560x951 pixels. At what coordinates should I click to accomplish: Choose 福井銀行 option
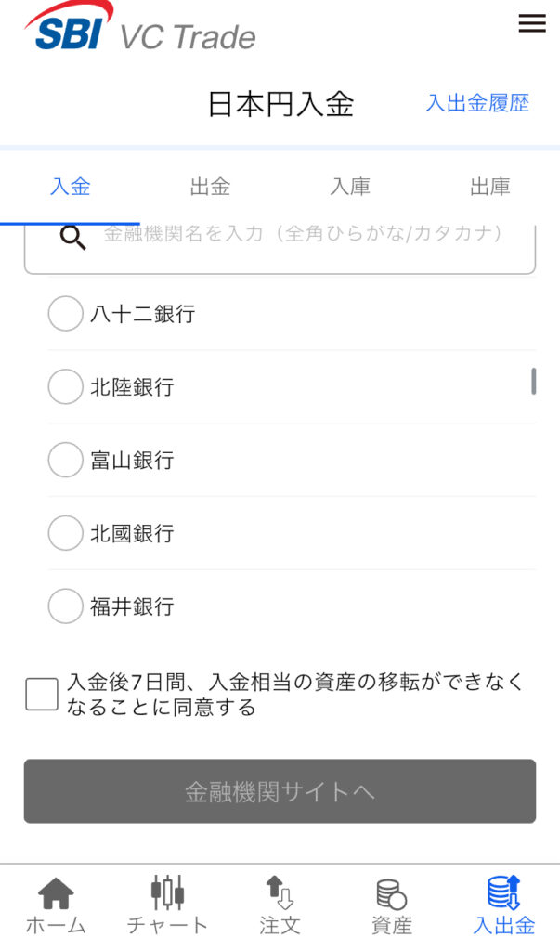(x=65, y=607)
